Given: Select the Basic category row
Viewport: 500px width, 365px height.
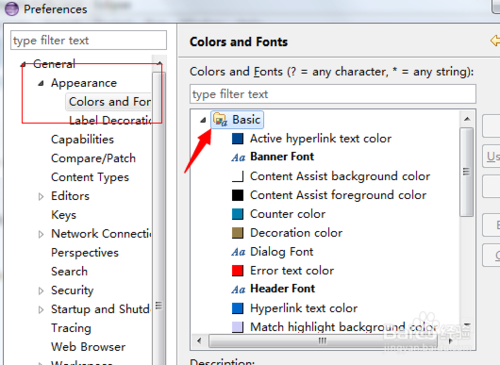Looking at the screenshot, I should [x=237, y=120].
